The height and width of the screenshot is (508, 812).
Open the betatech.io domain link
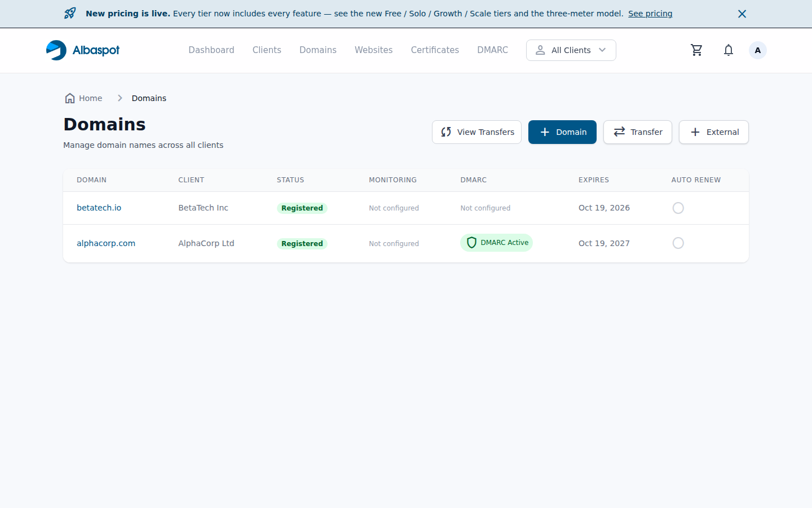click(99, 208)
